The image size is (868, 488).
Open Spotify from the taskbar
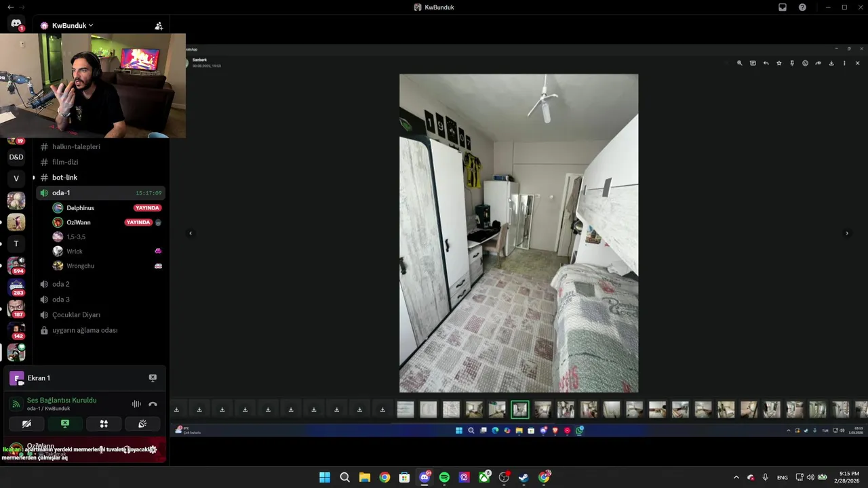pos(444,477)
